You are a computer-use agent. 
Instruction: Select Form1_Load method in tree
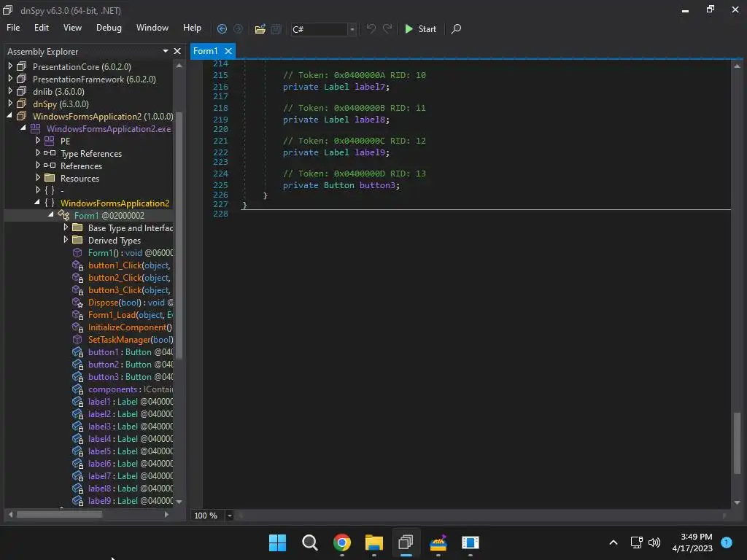click(131, 315)
